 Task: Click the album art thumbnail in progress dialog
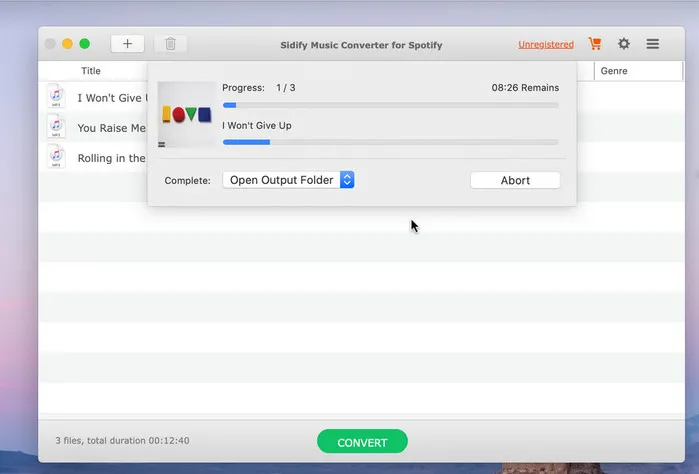(187, 114)
